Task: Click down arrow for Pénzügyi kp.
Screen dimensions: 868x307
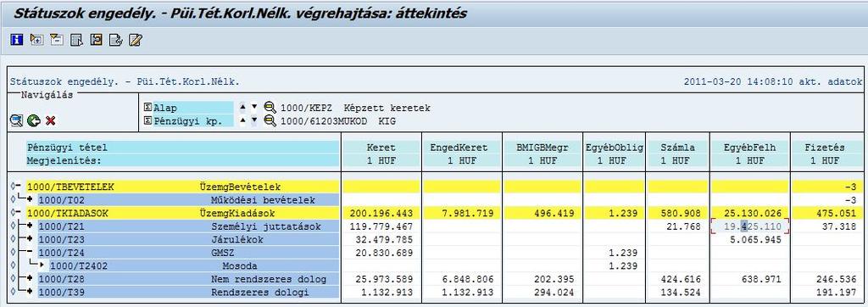Action: (254, 120)
